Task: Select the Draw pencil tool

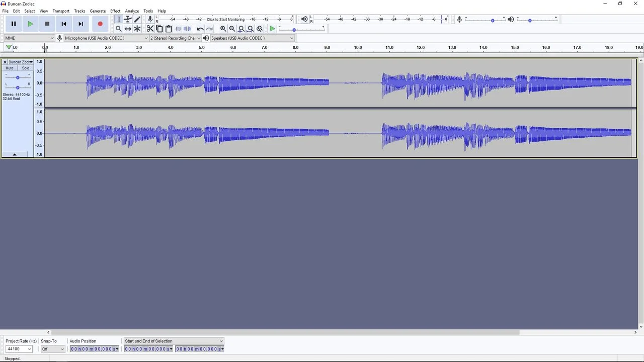Action: click(137, 19)
